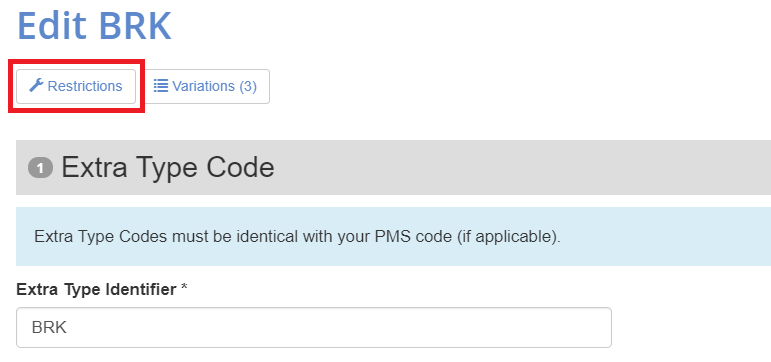This screenshot has height=362, width=771.
Task: Click the wrench icon beside Restrictions
Action: pyautogui.click(x=36, y=86)
